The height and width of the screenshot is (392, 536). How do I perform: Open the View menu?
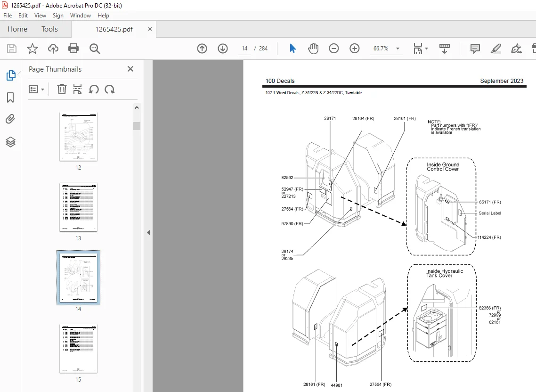[40, 16]
